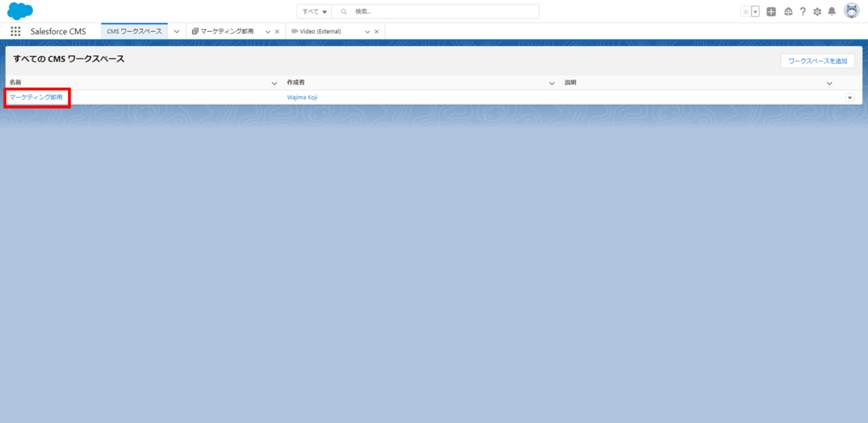Open 説明 column actions chevron
868x423 pixels.
tap(830, 83)
